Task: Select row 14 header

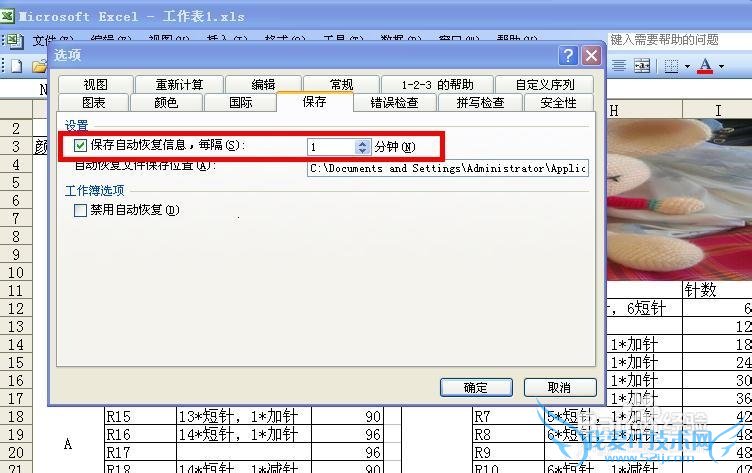Action: tap(16, 344)
